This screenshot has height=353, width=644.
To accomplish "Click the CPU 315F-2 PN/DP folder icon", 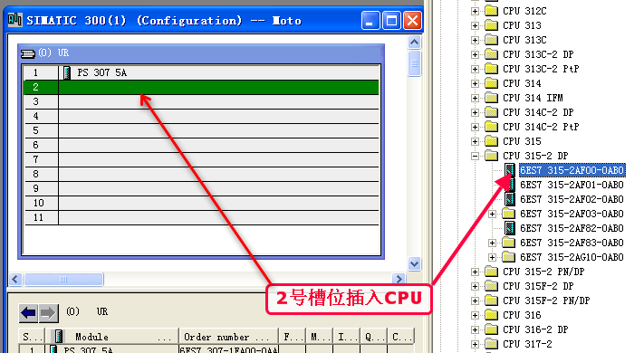I will [x=491, y=301].
